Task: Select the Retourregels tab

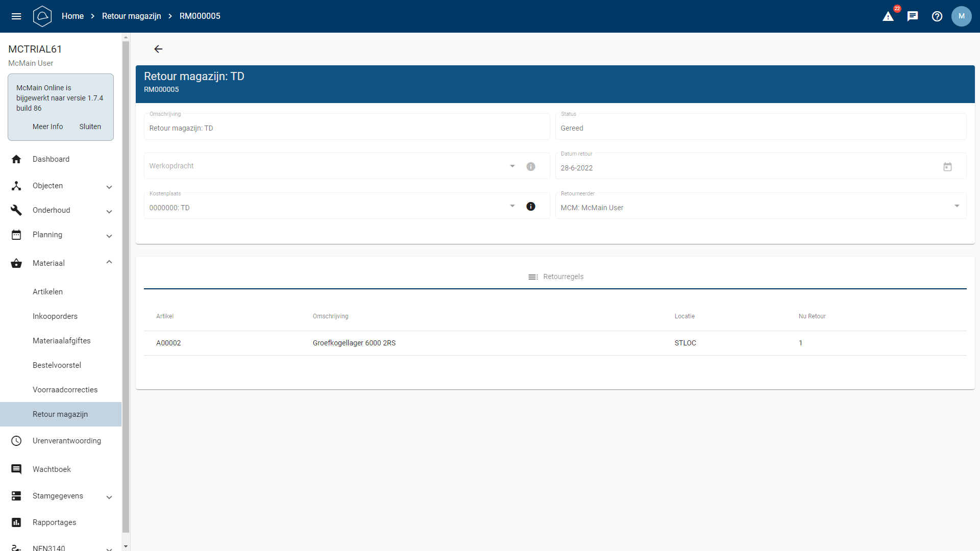Action: coord(555,277)
